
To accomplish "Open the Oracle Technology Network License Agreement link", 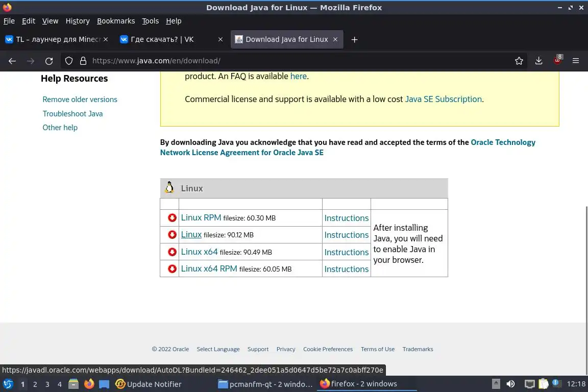I will coord(348,148).
